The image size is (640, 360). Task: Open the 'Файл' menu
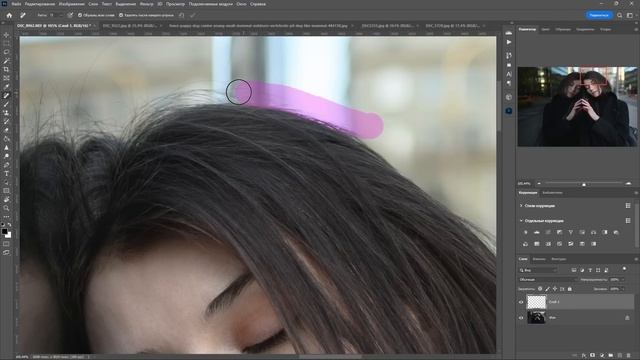point(16,4)
